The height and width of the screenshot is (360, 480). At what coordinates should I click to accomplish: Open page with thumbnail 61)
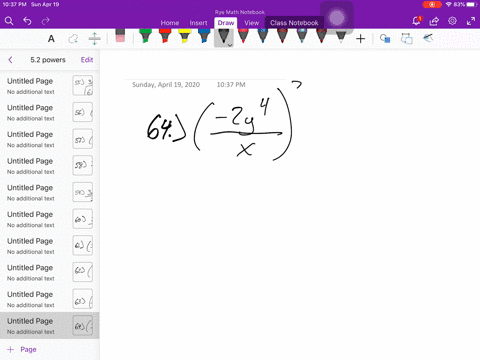point(49,246)
